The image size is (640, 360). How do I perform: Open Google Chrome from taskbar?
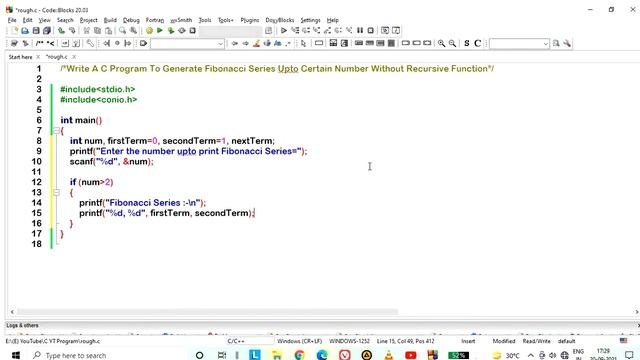click(x=299, y=355)
